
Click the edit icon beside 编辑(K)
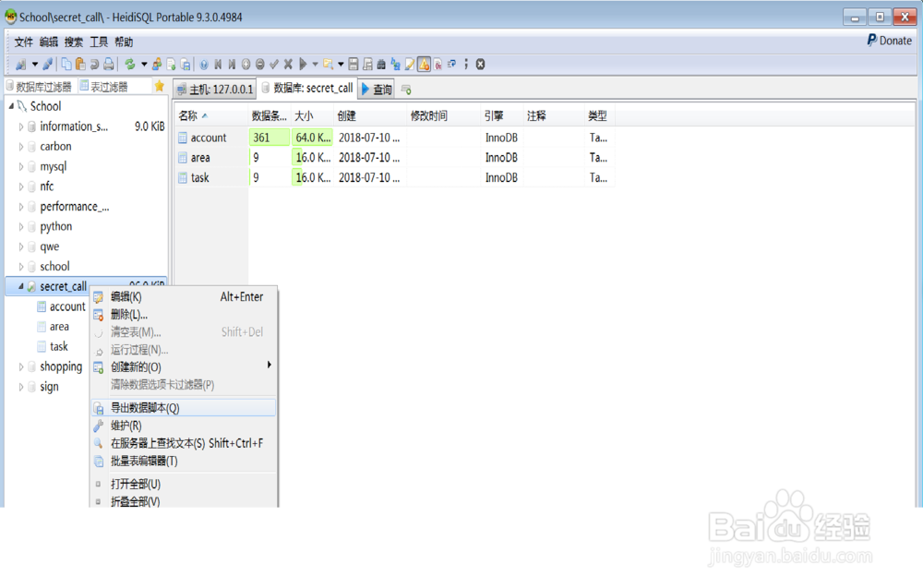pyautogui.click(x=99, y=296)
